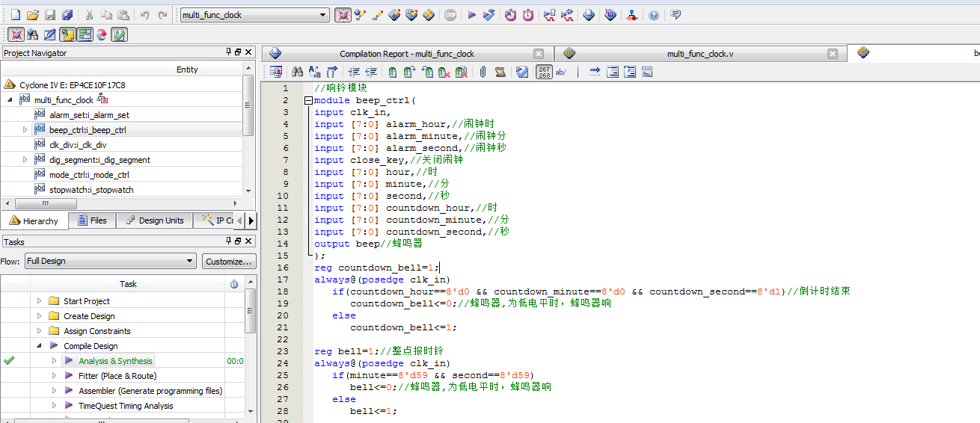Open Help via the question mark icon
The width and height of the screenshot is (980, 423).
(x=654, y=15)
